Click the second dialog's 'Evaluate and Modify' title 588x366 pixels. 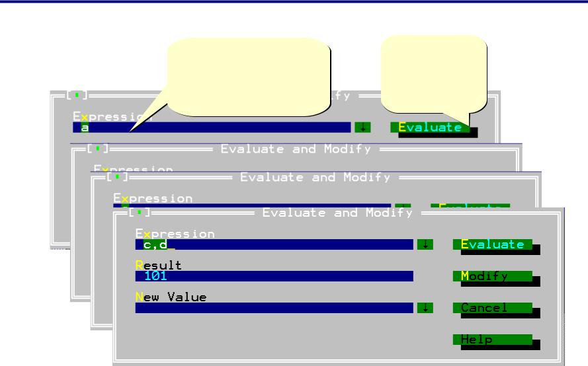point(296,149)
